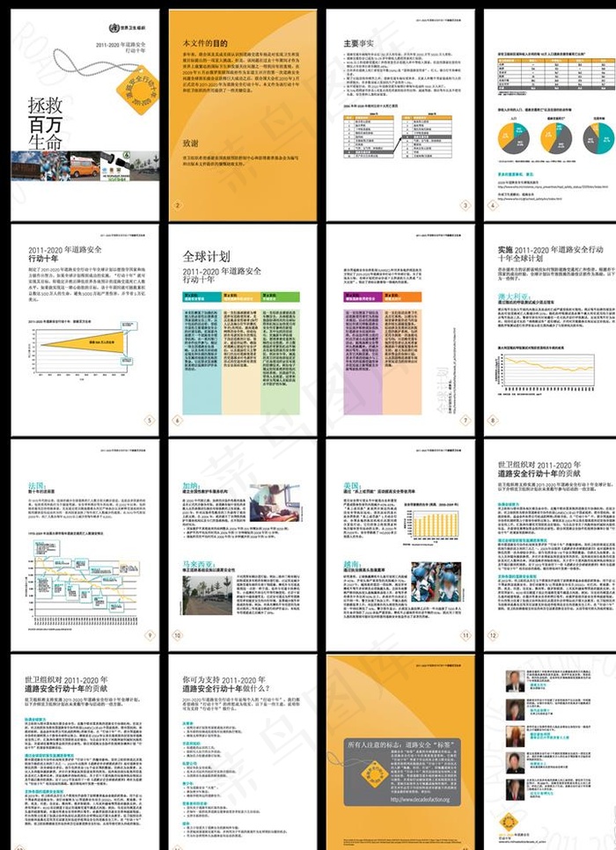This screenshot has width=616, height=850.
Task: Select the grey box title 所有人注意的标志：道路安全“标签”
Action: [401, 744]
